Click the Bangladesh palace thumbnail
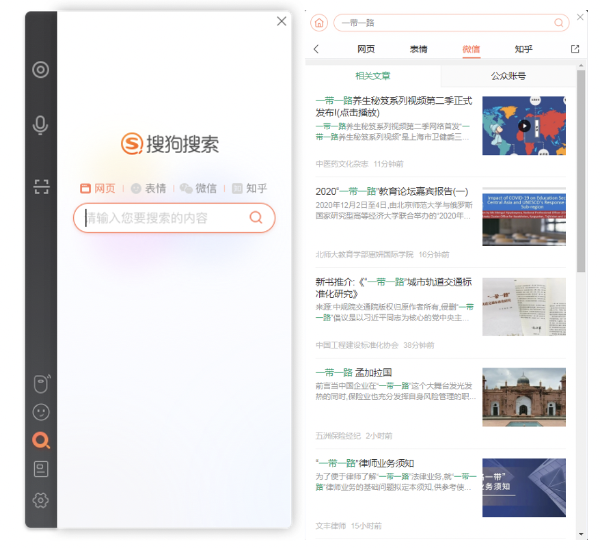This screenshot has width=600, height=548. pyautogui.click(x=524, y=397)
